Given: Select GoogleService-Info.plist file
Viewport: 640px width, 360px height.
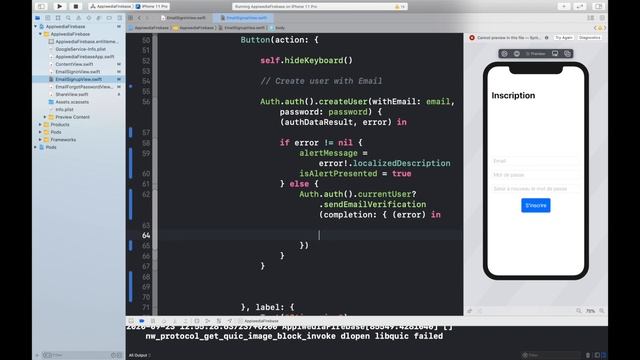Looking at the screenshot, I should (80, 49).
